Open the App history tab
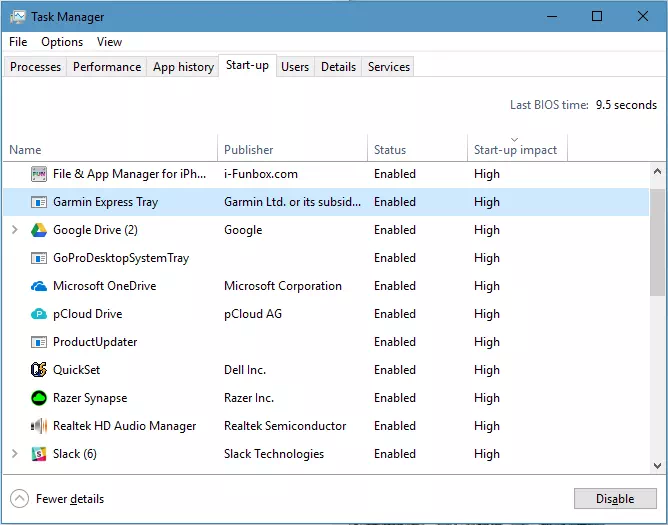 point(183,67)
